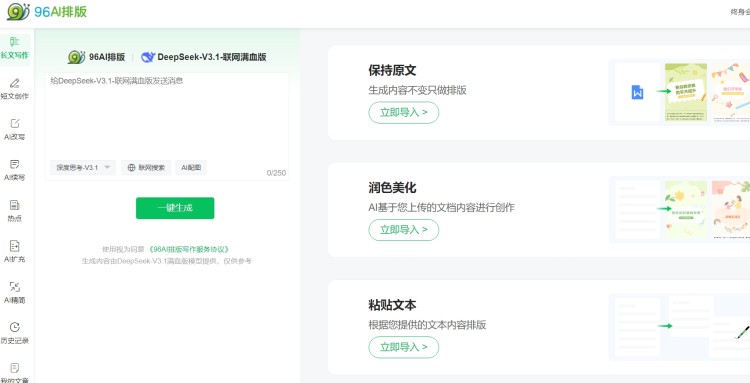Image resolution: width=750 pixels, height=383 pixels.
Task: Click the 保持原文 card title
Action: 392,70
